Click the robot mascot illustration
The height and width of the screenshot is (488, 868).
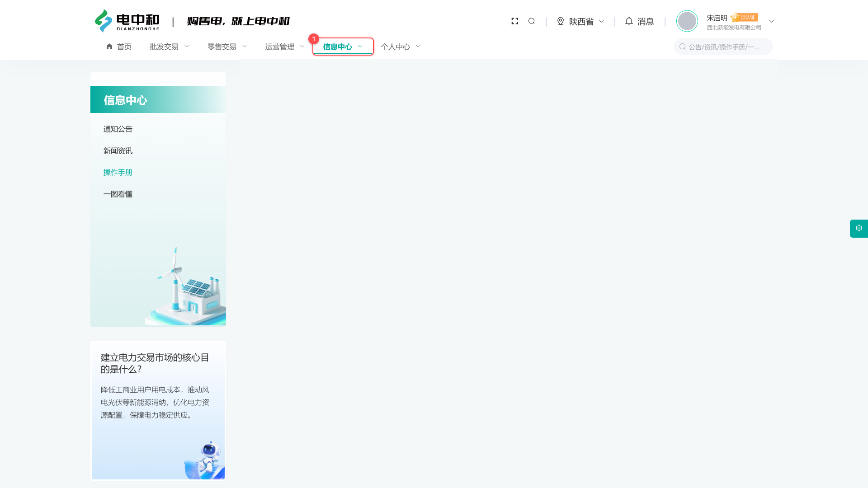click(x=205, y=460)
